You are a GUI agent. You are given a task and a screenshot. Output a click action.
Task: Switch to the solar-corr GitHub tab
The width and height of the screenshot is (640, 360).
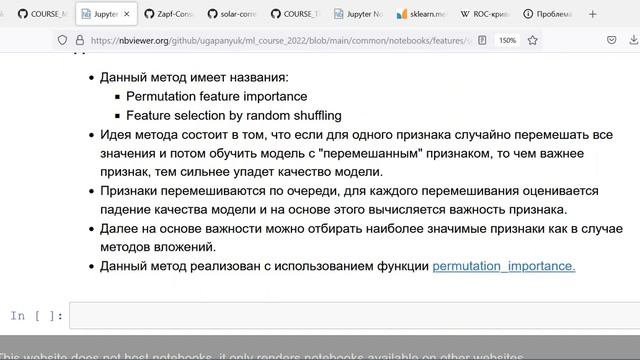232,14
